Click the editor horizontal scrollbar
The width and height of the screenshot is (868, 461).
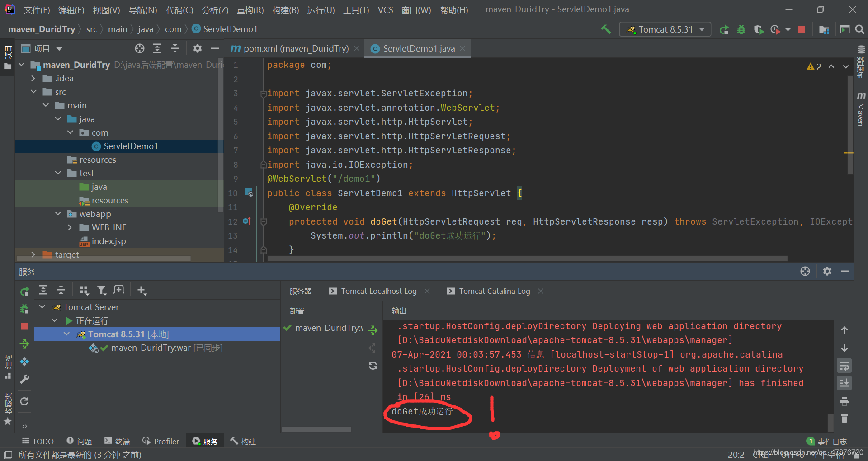point(527,259)
